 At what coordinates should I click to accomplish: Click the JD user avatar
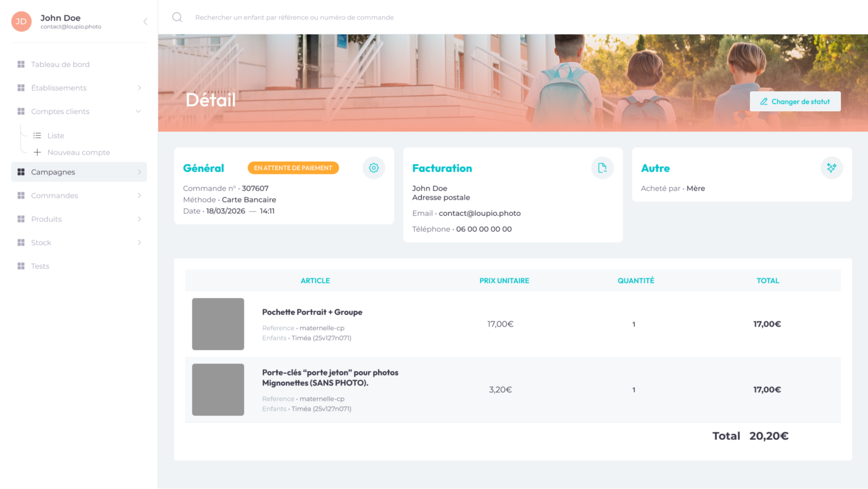[x=21, y=22]
